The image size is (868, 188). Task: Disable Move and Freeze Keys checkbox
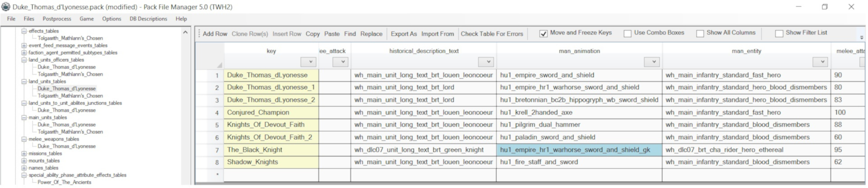[543, 33]
